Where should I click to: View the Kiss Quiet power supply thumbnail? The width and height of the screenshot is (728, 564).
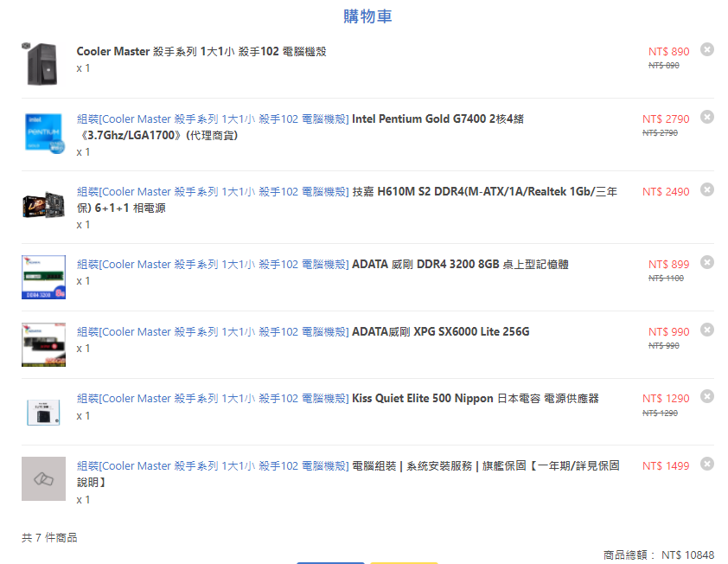click(43, 412)
